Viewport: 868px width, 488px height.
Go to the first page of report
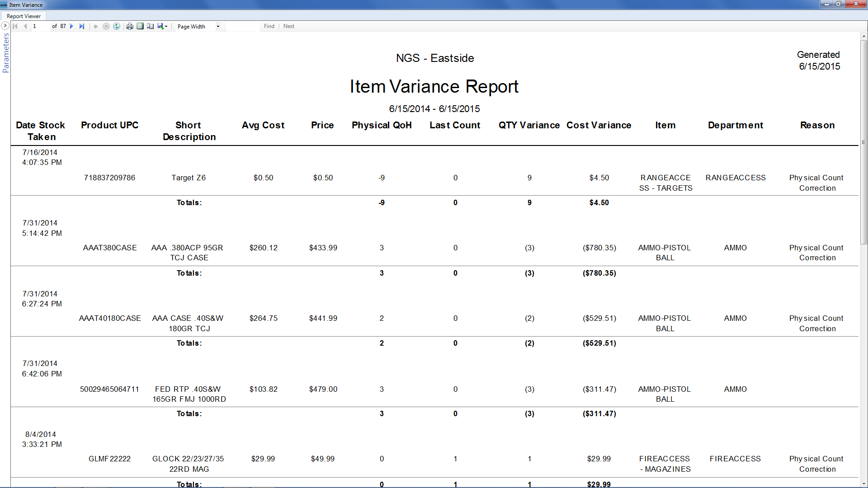(15, 26)
